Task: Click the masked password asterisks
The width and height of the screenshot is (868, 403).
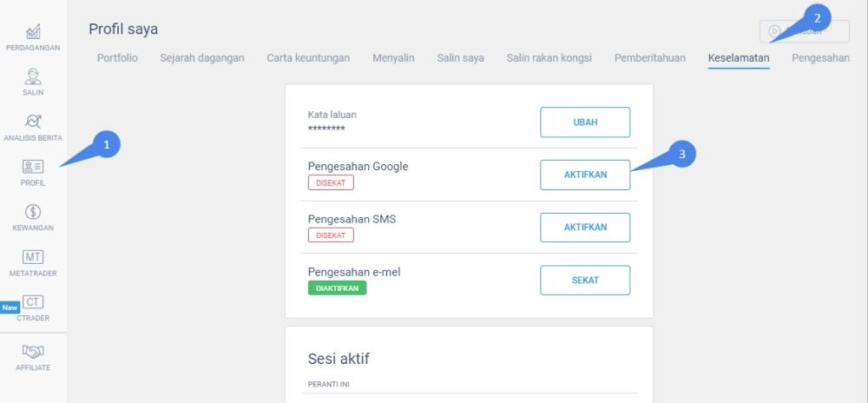Action: (326, 129)
